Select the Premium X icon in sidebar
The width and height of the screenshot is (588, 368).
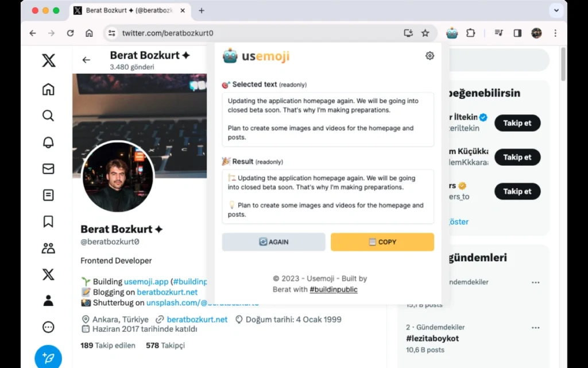(x=48, y=274)
